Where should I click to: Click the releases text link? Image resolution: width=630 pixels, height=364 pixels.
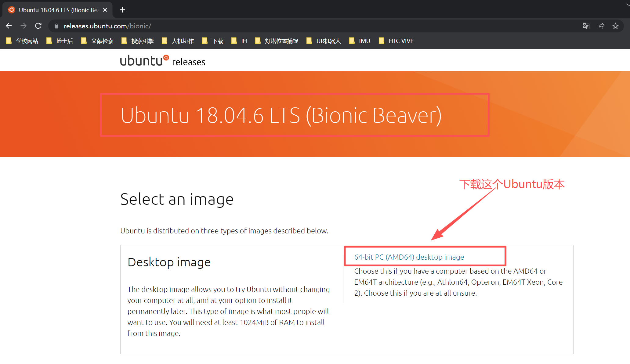pyautogui.click(x=189, y=62)
